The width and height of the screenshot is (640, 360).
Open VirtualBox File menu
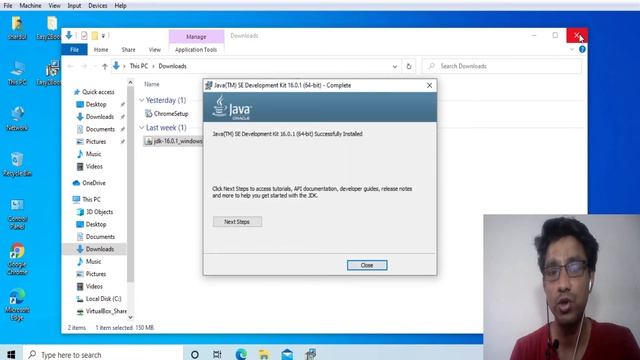[x=8, y=6]
